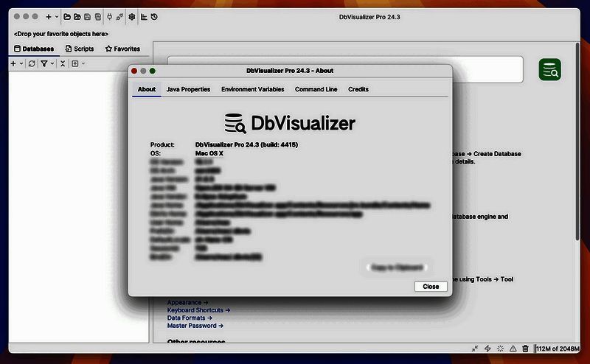Click the garbage collect trash icon
The width and height of the screenshot is (590, 364).
click(x=525, y=349)
